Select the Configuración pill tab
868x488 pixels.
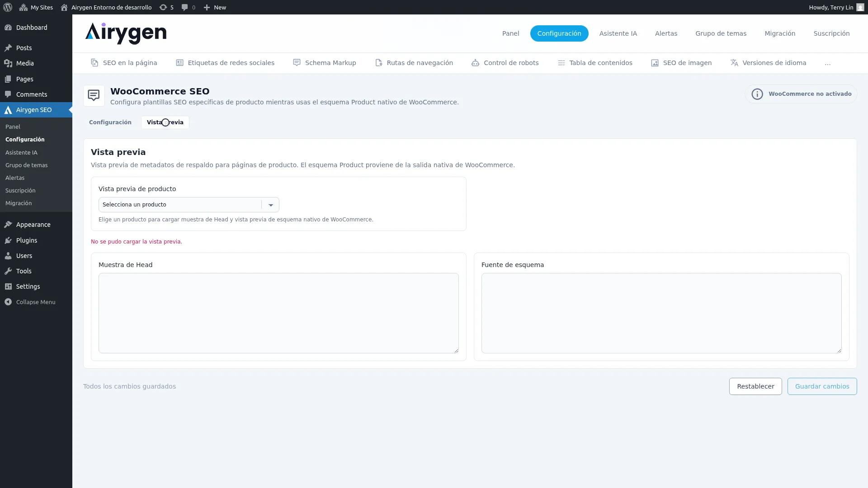(559, 33)
